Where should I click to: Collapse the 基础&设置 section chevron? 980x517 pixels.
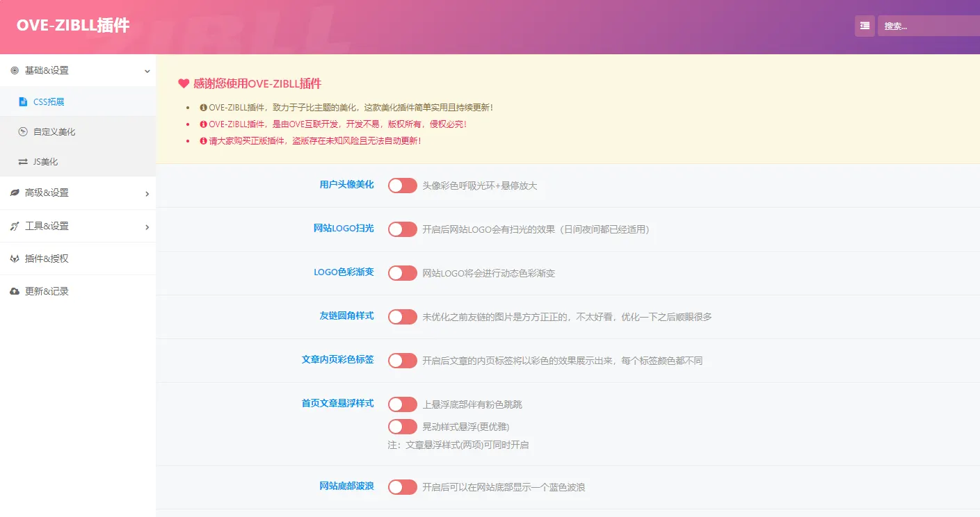[147, 71]
